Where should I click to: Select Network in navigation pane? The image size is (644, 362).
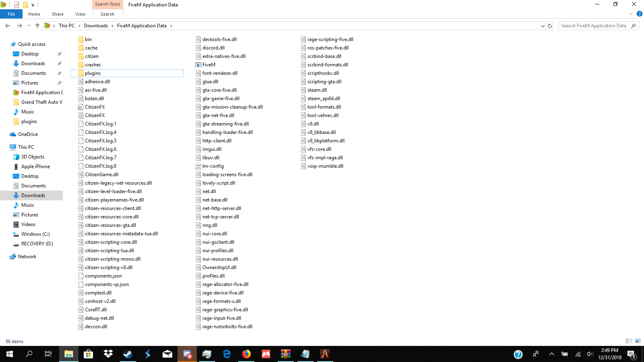click(27, 257)
